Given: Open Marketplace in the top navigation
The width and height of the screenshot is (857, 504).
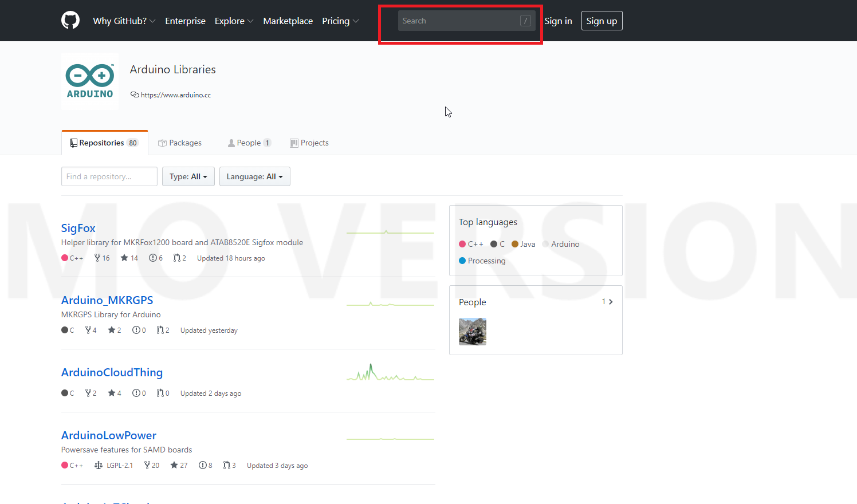Looking at the screenshot, I should 288,21.
